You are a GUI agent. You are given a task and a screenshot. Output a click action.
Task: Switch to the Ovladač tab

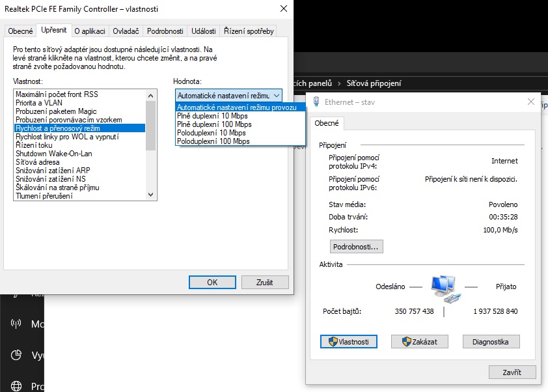[126, 31]
